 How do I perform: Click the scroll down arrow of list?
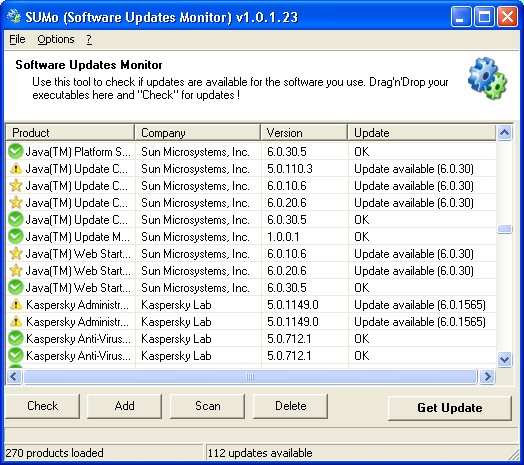[504, 359]
